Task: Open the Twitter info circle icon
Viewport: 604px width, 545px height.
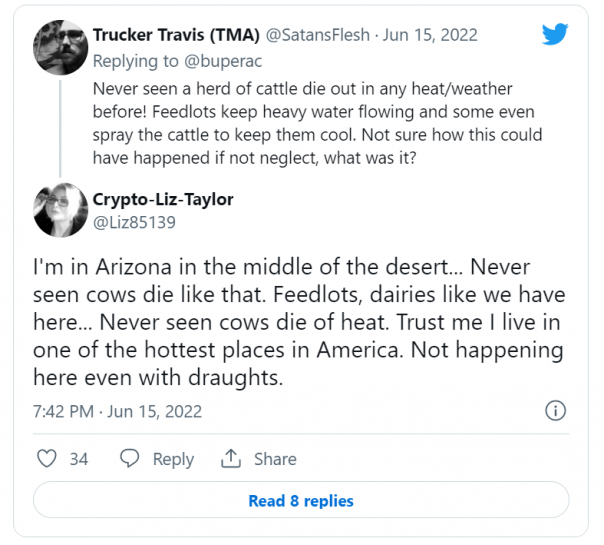Action: [556, 411]
